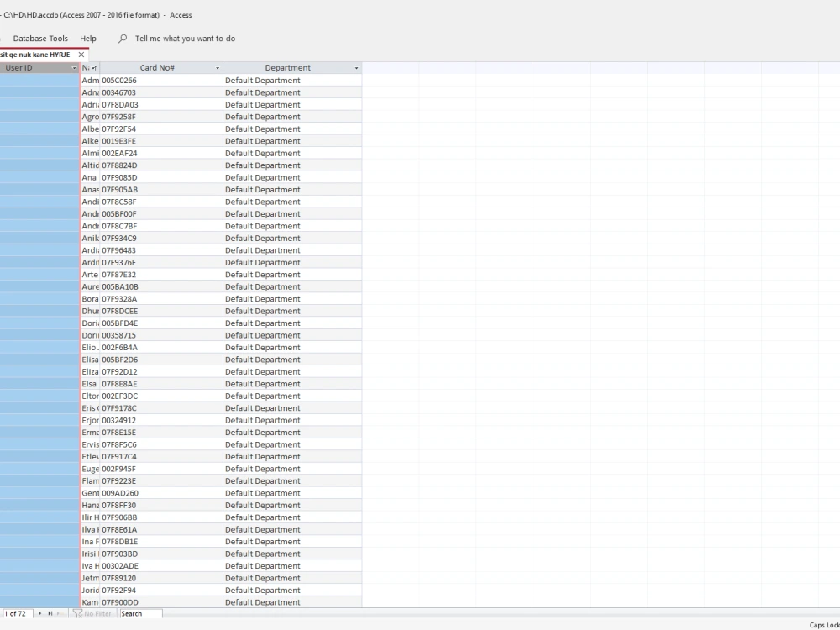Screen dimensions: 840x630
Task: Jump to last record button in navigation bar
Action: click(50, 613)
